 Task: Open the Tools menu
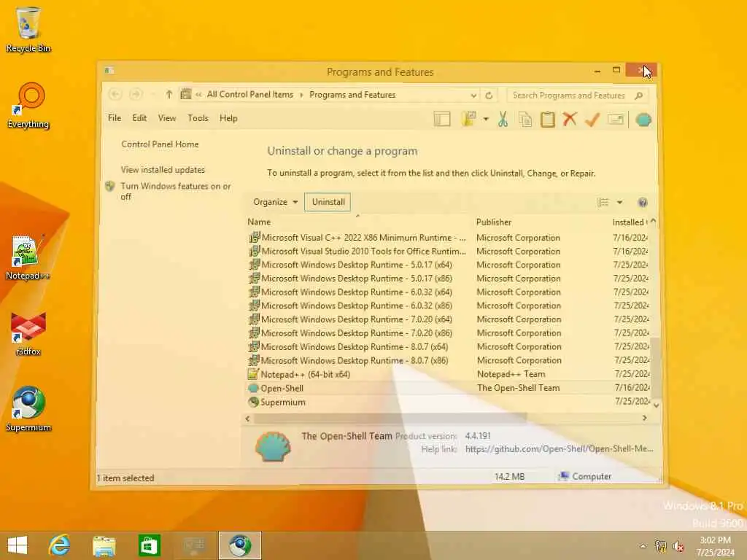(198, 118)
